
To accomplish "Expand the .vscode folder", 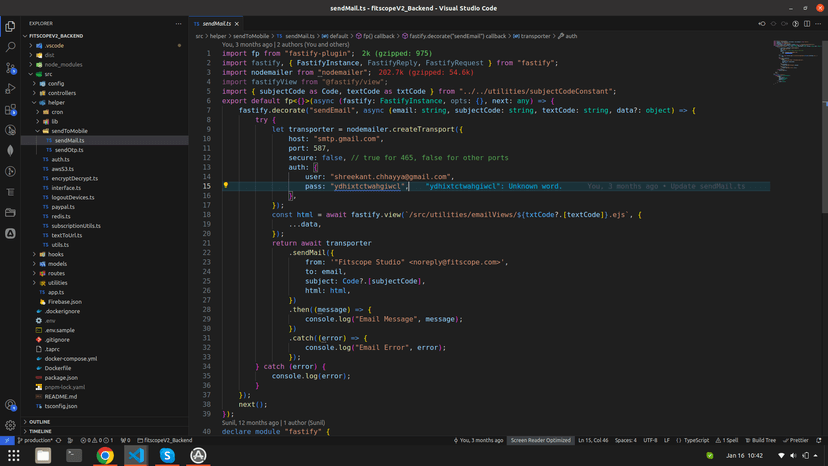I will click(105, 45).
